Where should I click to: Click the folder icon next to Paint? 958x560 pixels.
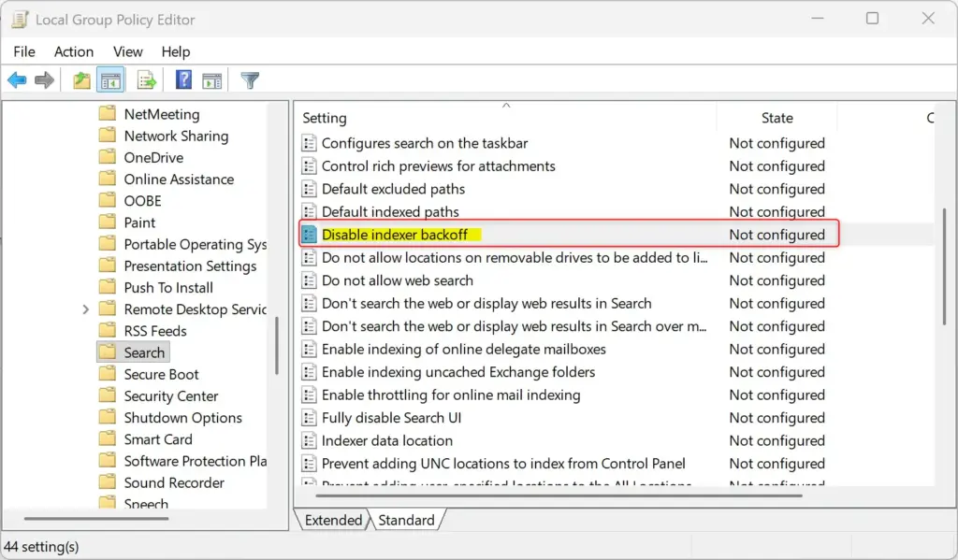[x=108, y=222]
